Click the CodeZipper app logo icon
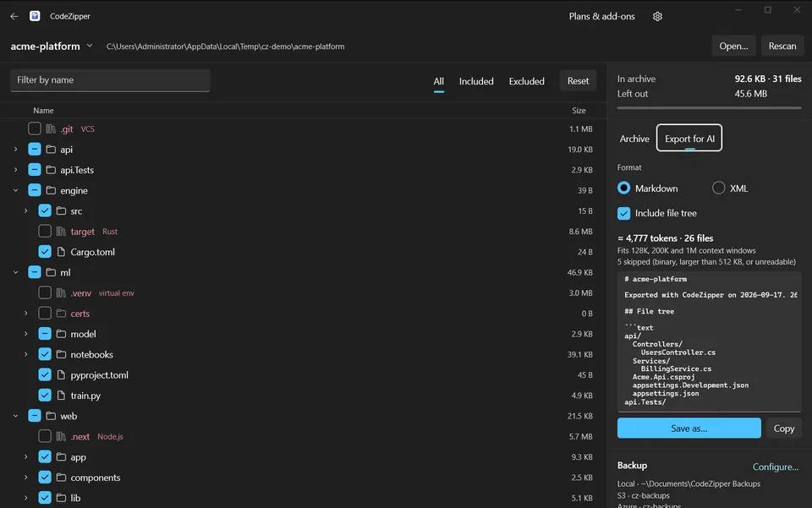 [x=35, y=16]
